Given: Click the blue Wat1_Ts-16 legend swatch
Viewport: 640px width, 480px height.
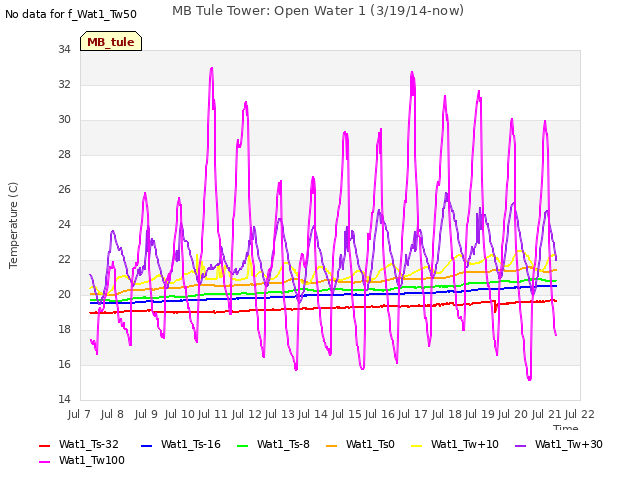Looking at the screenshot, I should (x=147, y=446).
